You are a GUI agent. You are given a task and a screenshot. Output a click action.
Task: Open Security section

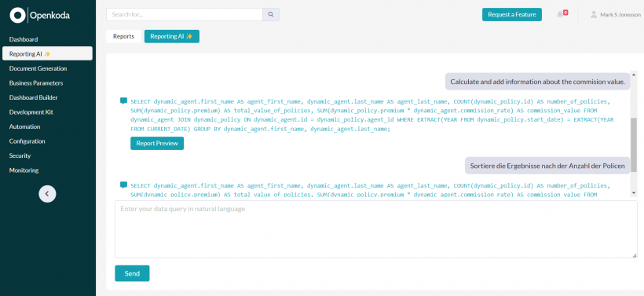20,156
